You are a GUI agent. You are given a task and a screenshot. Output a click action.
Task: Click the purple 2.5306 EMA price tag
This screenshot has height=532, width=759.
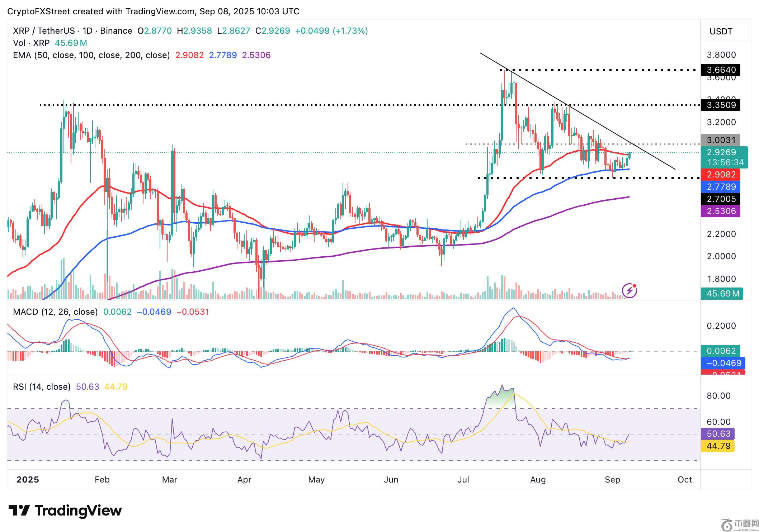click(x=721, y=211)
